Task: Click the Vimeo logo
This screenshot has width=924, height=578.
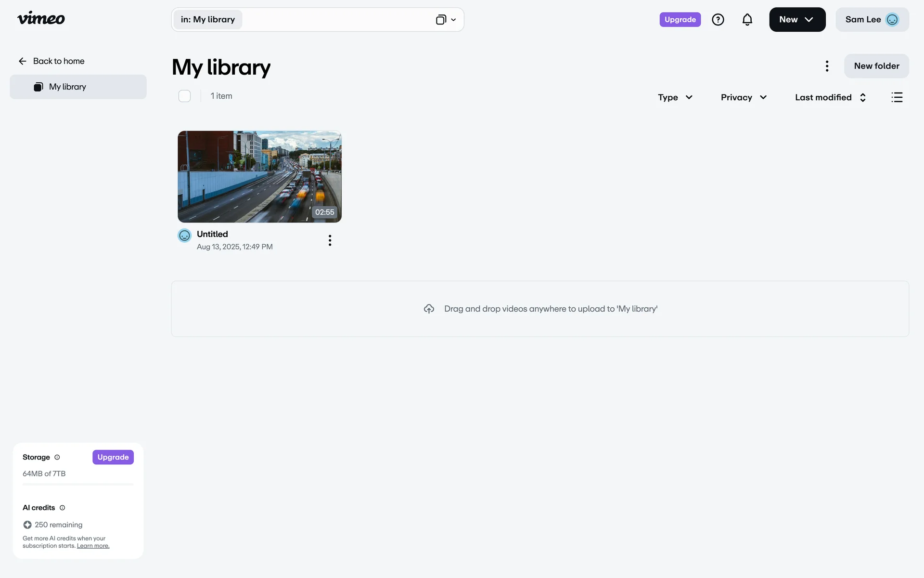Action: point(41,19)
